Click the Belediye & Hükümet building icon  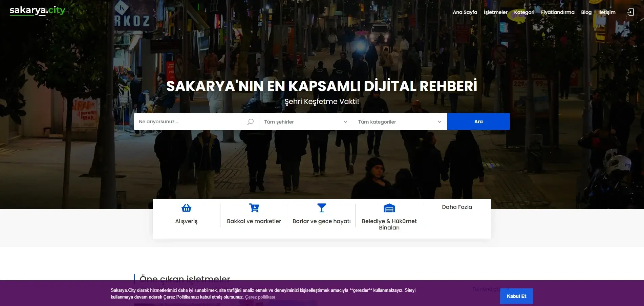(x=389, y=208)
